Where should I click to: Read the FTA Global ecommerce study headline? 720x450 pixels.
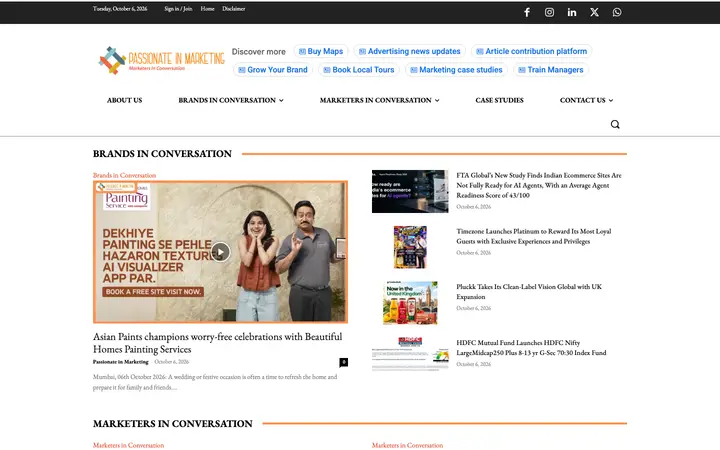pyautogui.click(x=539, y=185)
